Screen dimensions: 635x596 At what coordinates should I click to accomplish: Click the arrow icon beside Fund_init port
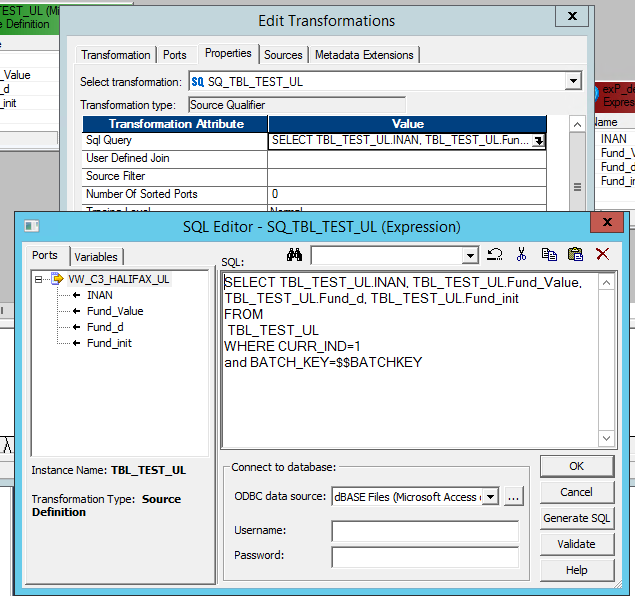point(77,343)
